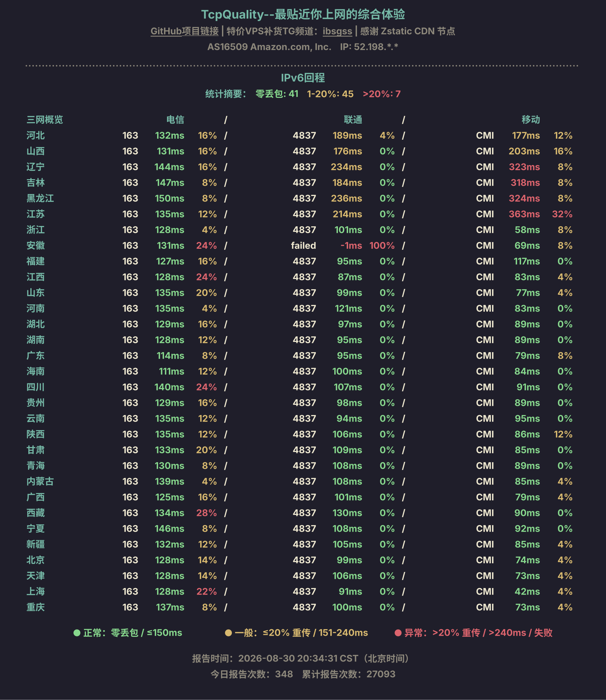Viewport: 606px width, 700px height.
Task: Click the 黑龙江 province row label
Action: click(40, 198)
